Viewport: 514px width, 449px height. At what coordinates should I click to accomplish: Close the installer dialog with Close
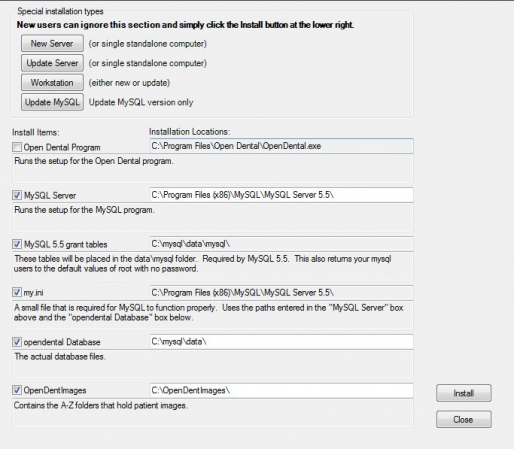(464, 419)
